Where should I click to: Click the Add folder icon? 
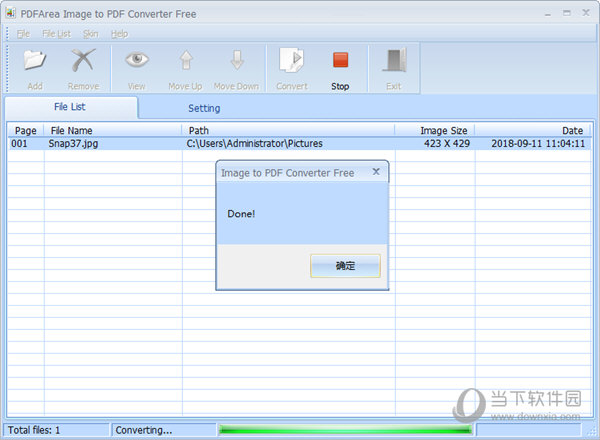click(34, 60)
